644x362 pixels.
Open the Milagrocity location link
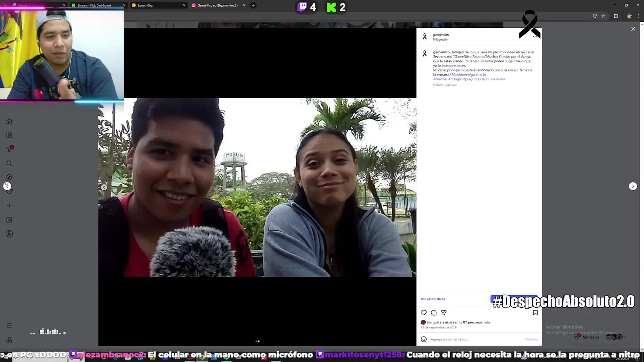[x=440, y=39]
